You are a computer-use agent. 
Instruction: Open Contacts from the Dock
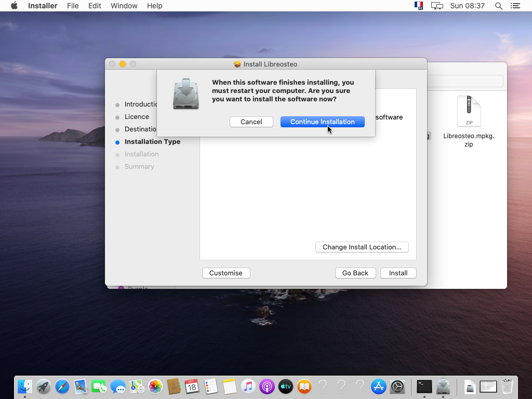tap(174, 387)
